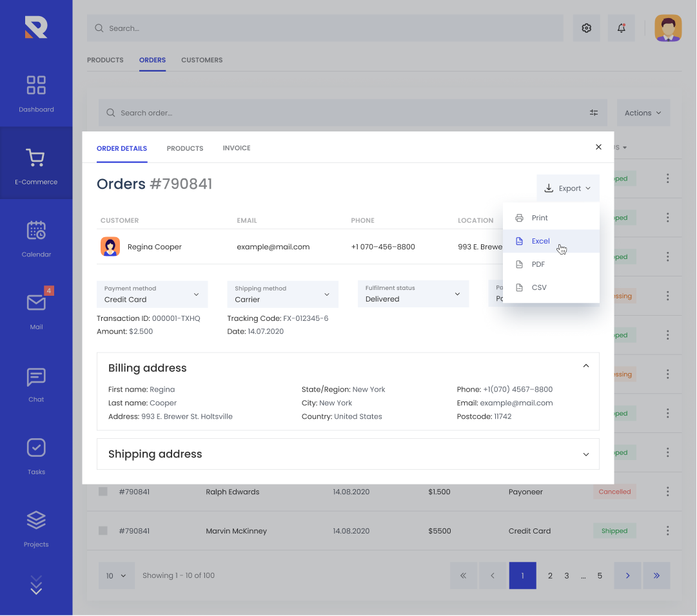Select checkbox for Ralph Edwards order
Image resolution: width=697 pixels, height=616 pixels.
(103, 492)
